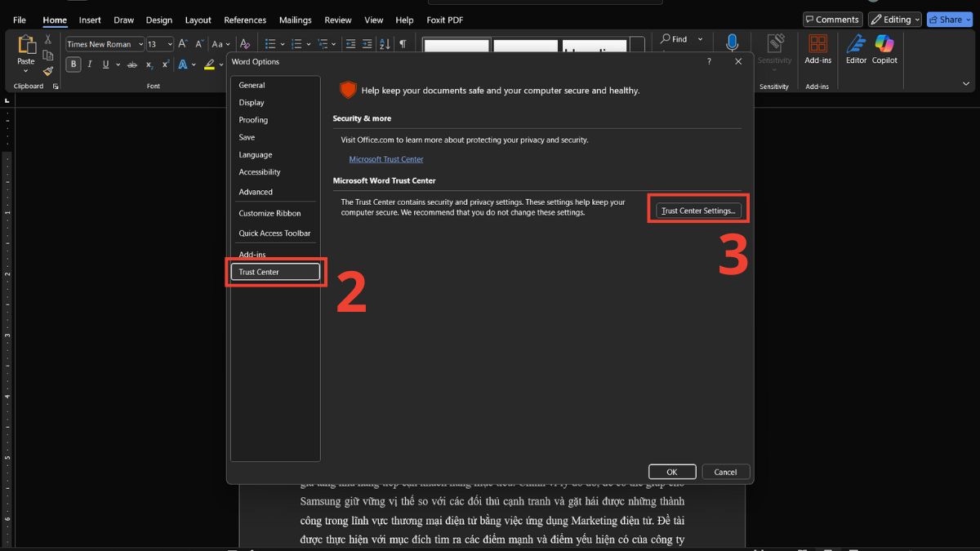Toggle italic formatting

pyautogui.click(x=90, y=64)
